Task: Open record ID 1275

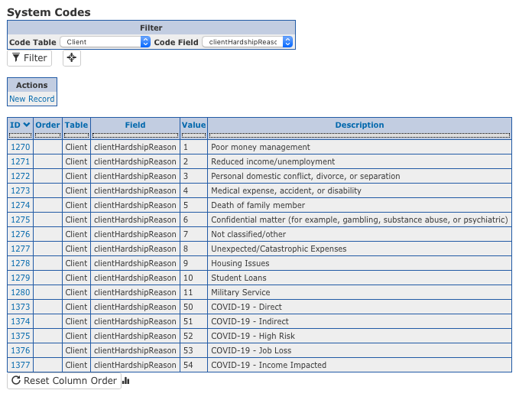Action: [x=21, y=220]
